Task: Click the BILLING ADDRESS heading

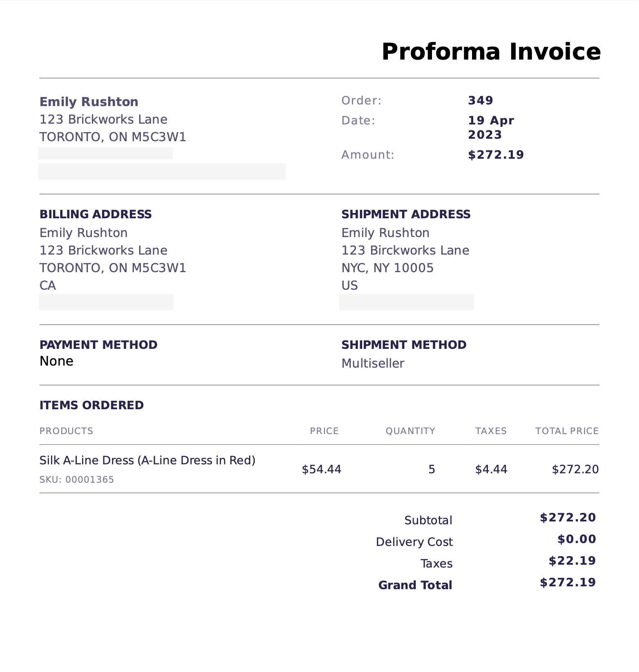Action: pyautogui.click(x=96, y=214)
